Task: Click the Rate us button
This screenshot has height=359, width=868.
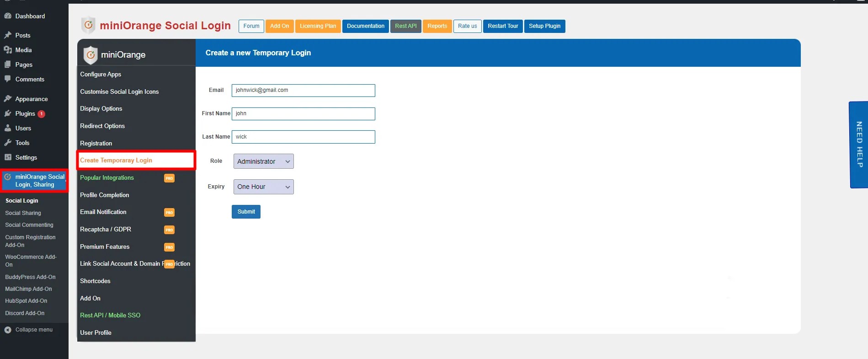Action: tap(468, 26)
